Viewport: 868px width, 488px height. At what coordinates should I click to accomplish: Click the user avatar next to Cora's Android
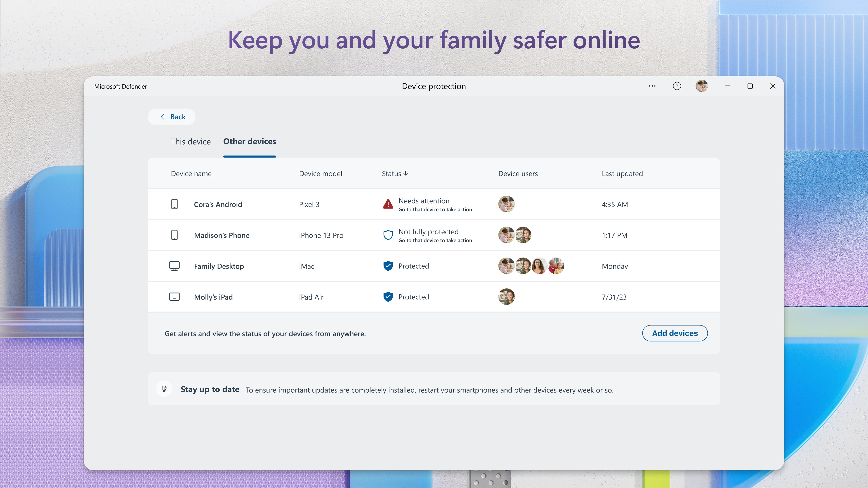pos(506,204)
